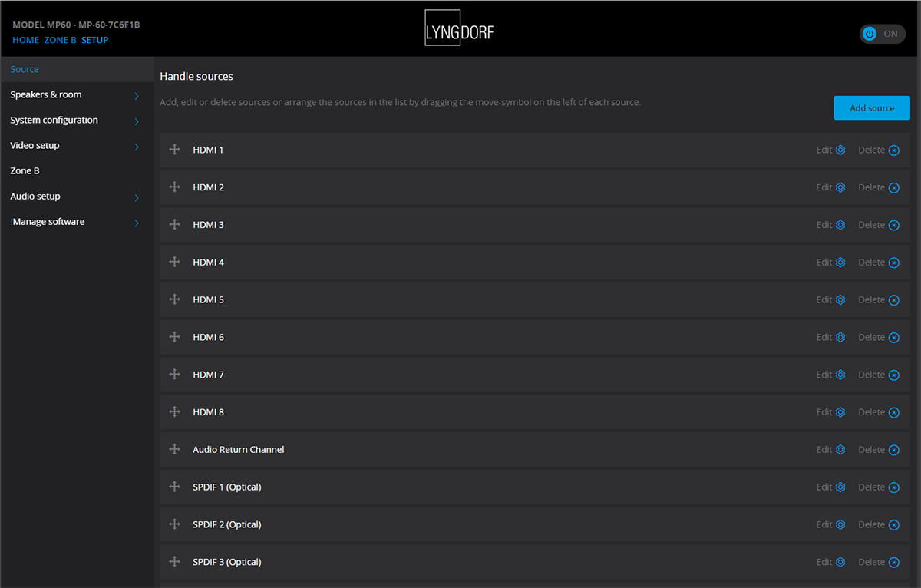Go to HOME link in header
The image size is (921, 588).
click(x=25, y=40)
